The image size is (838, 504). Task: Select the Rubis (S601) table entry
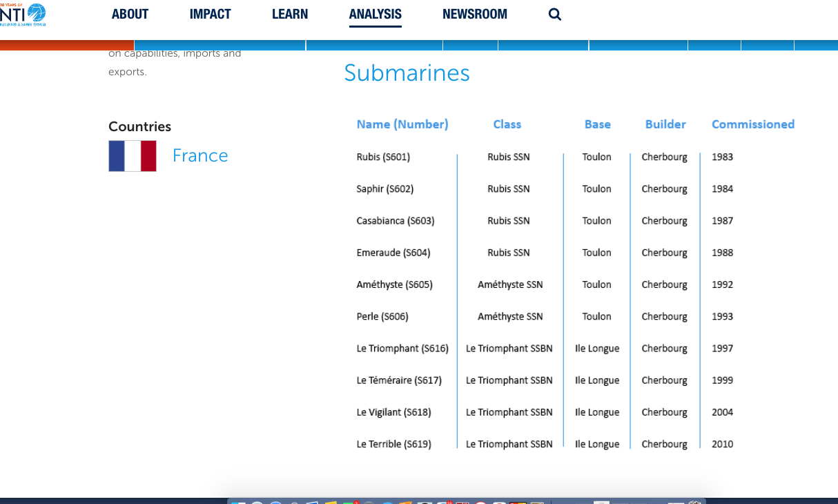point(383,157)
